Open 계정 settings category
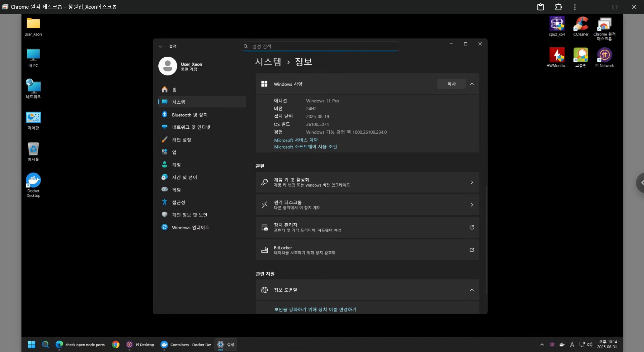Viewport: 644px width, 352px height. click(202, 165)
